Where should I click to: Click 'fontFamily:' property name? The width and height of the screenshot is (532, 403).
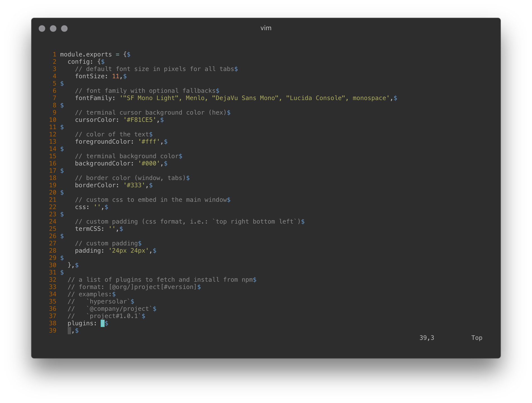(95, 98)
